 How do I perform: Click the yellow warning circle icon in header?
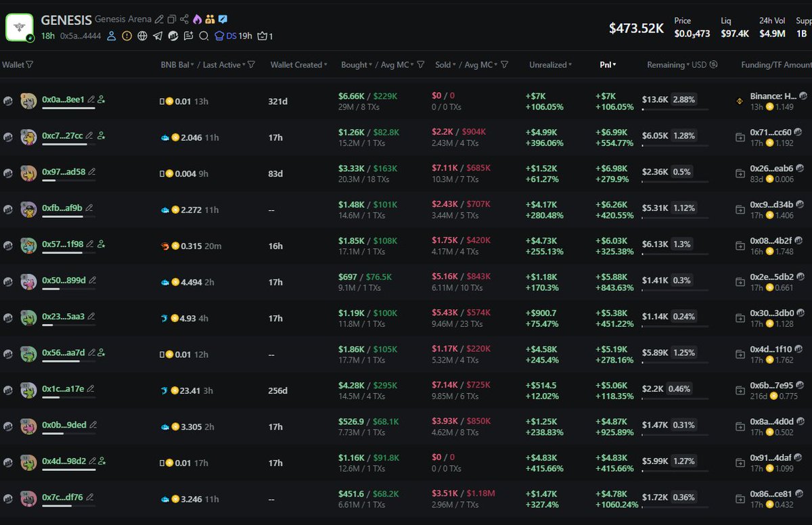(x=127, y=36)
